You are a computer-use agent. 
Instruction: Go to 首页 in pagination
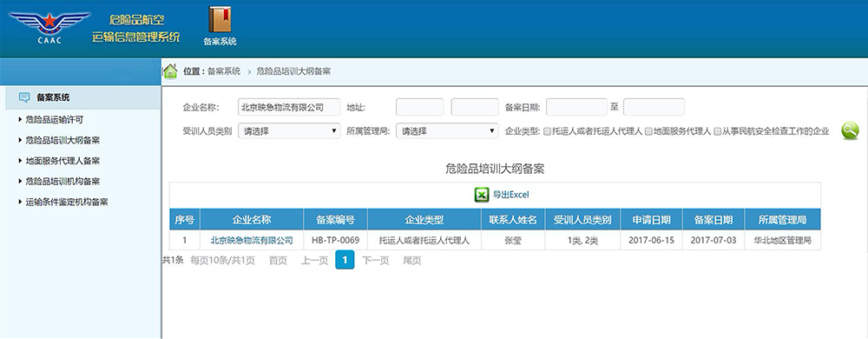coord(278,261)
